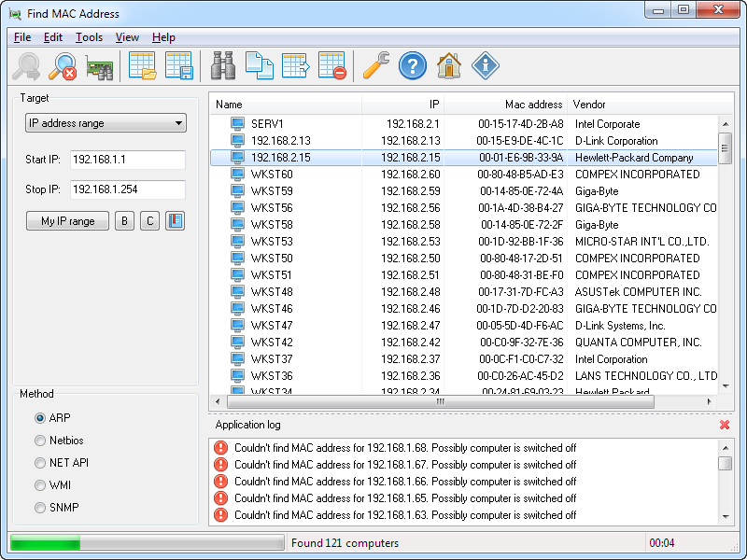Save the scan results table

pos(177,65)
